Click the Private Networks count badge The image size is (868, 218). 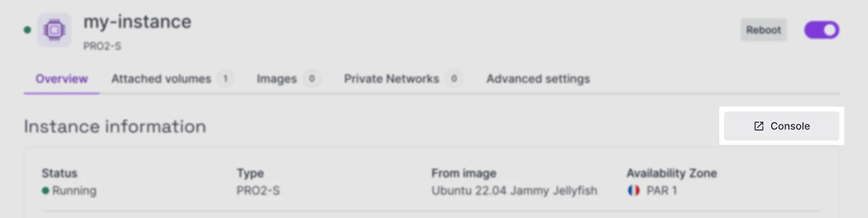454,79
